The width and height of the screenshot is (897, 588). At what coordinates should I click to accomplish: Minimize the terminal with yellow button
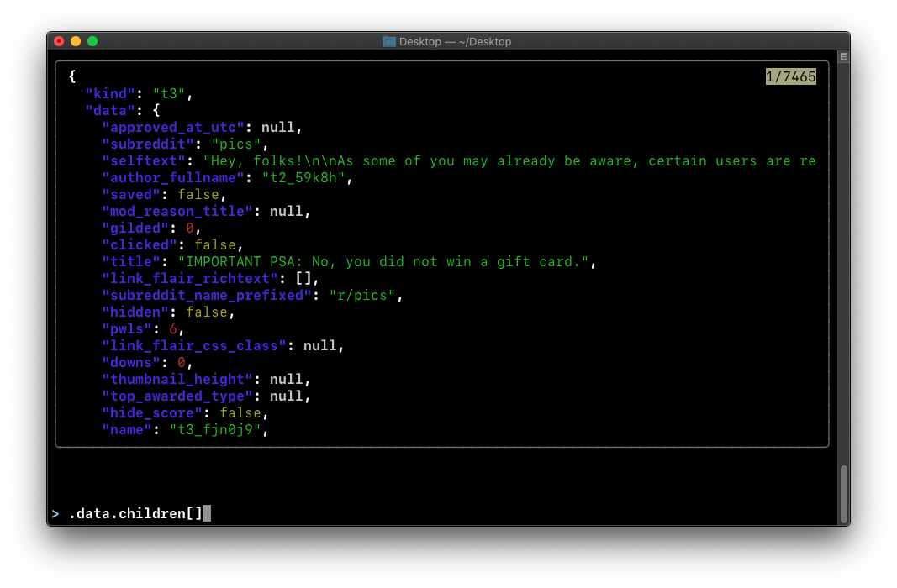[76, 41]
